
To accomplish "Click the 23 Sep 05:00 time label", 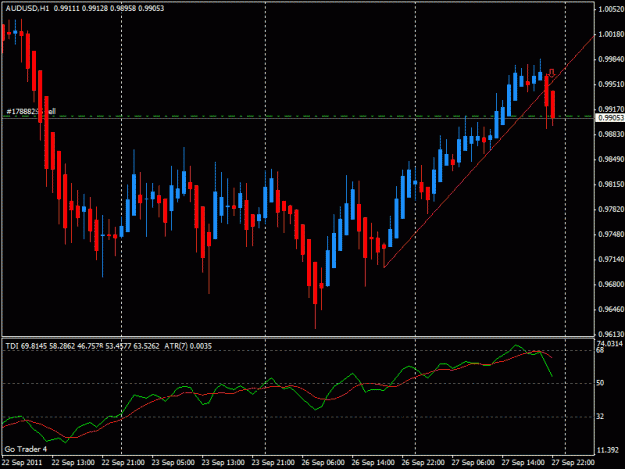I will tap(173, 463).
